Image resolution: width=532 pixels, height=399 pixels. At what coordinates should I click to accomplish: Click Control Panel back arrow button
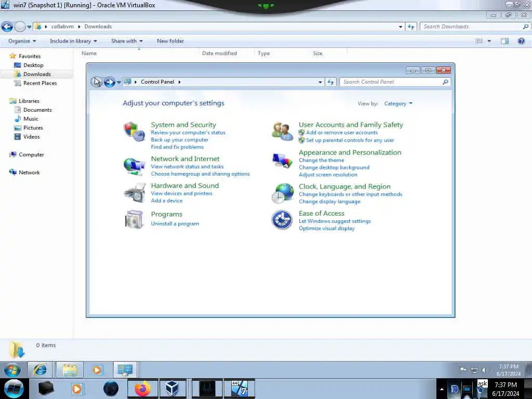[96, 82]
